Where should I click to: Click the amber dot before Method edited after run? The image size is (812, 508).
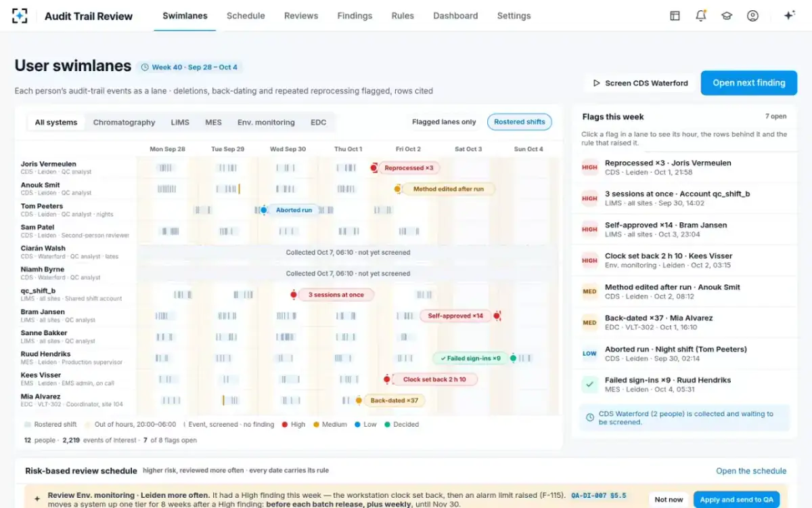click(x=398, y=189)
